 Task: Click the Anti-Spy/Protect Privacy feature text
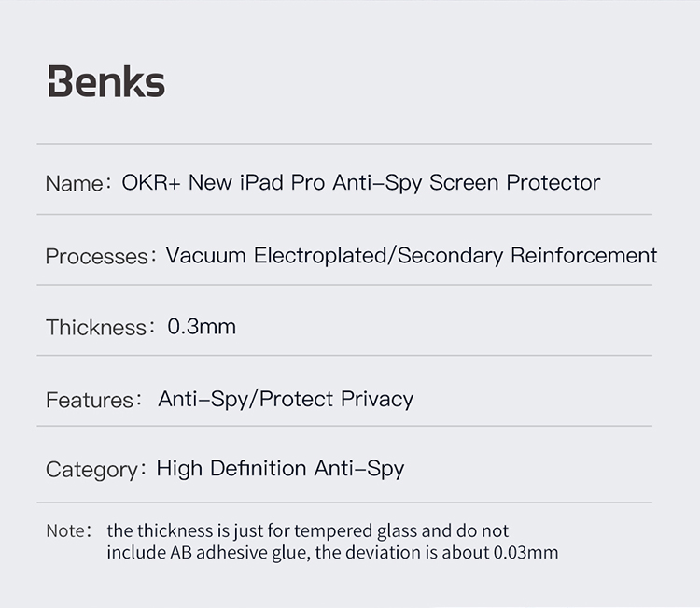coord(286,400)
